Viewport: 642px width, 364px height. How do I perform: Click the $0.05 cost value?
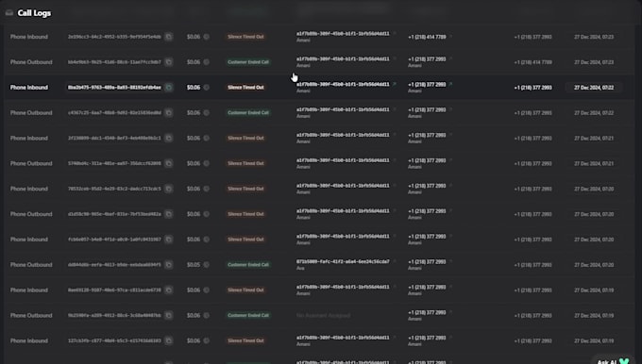[194, 265]
